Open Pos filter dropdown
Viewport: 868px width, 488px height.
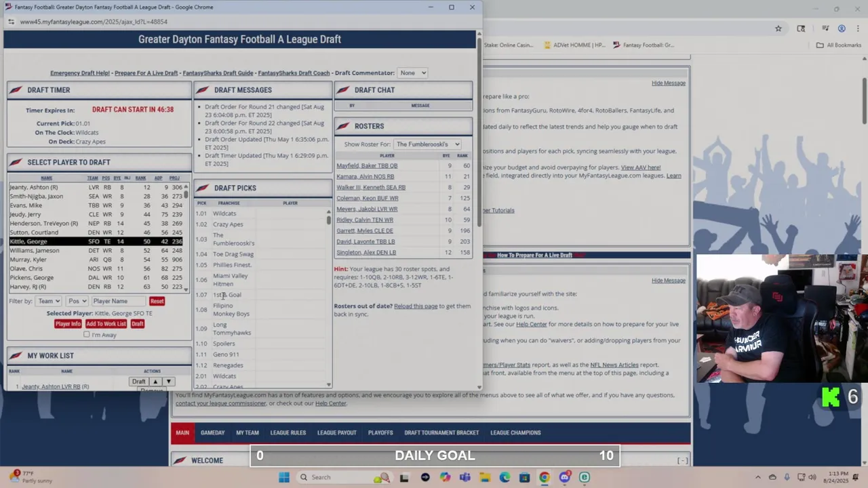[x=77, y=301]
